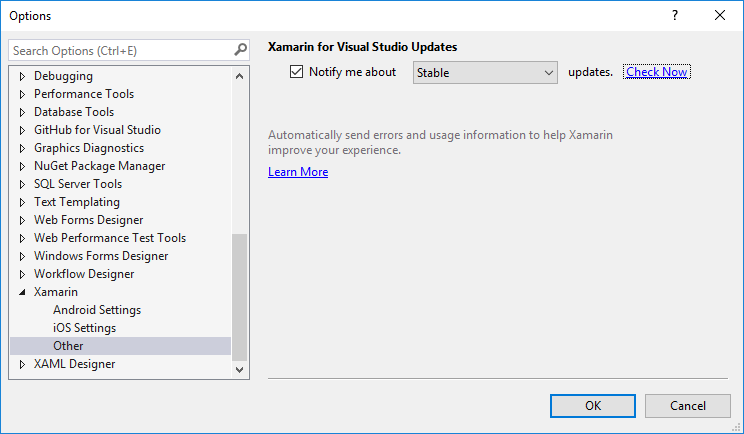Click the tree scrollbar up arrow

240,76
